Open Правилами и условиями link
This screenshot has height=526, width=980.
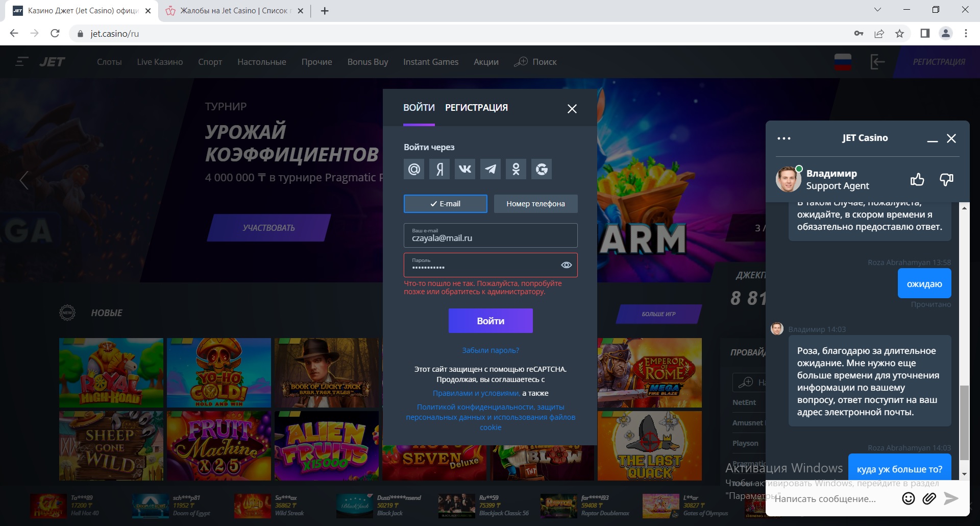click(476, 393)
